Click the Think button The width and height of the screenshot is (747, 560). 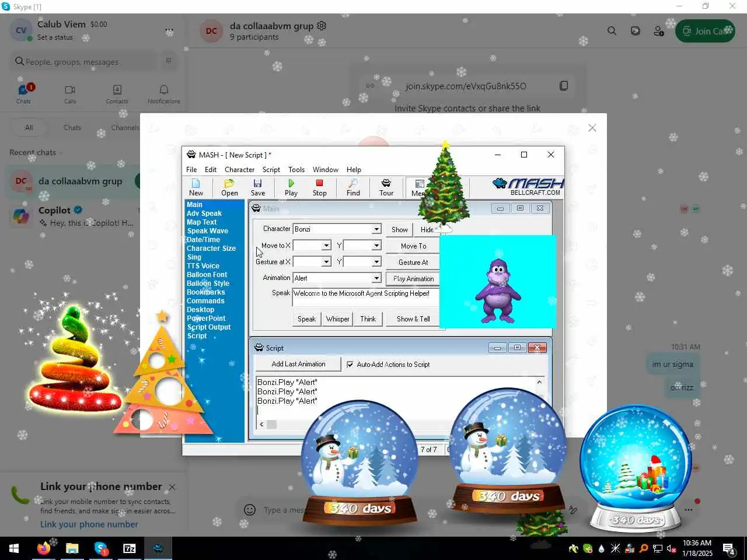[368, 319]
